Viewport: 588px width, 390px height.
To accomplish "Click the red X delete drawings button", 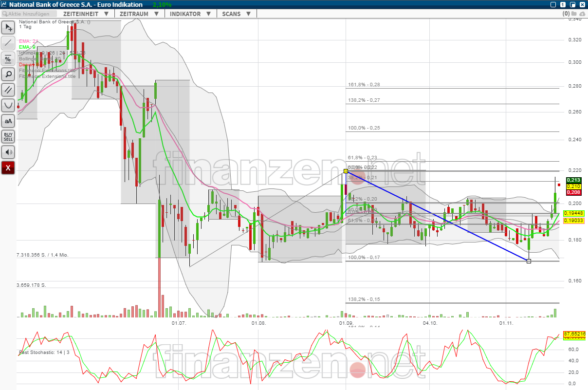I will click(x=8, y=168).
